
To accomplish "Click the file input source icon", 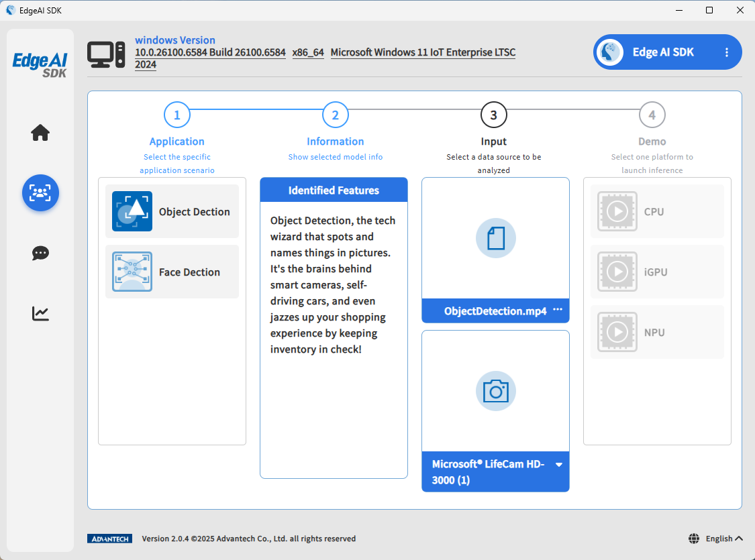I will (495, 238).
